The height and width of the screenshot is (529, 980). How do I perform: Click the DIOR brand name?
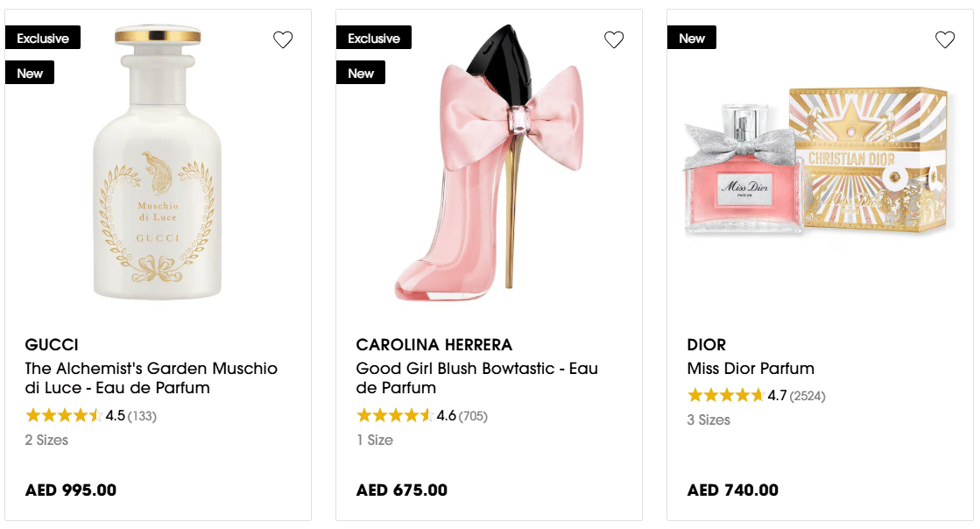pos(707,344)
